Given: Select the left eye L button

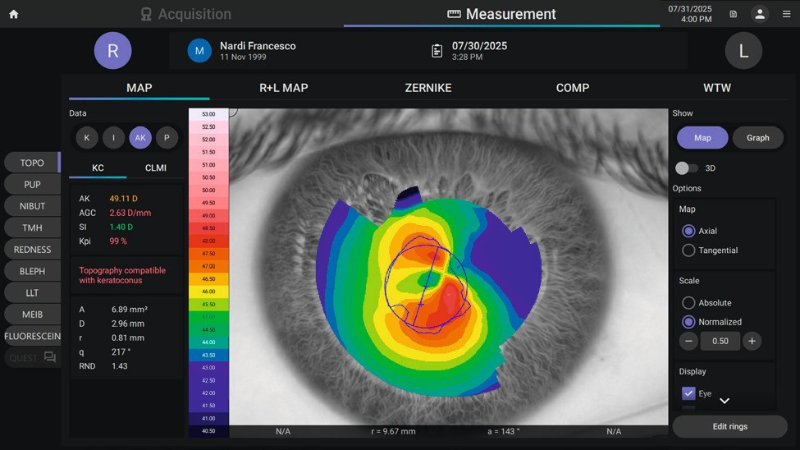Looking at the screenshot, I should coord(742,50).
